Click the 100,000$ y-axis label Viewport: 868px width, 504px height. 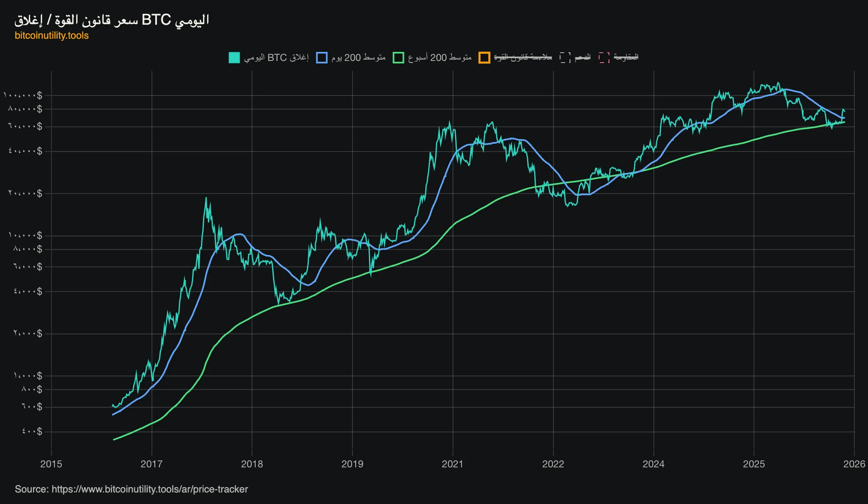point(23,96)
